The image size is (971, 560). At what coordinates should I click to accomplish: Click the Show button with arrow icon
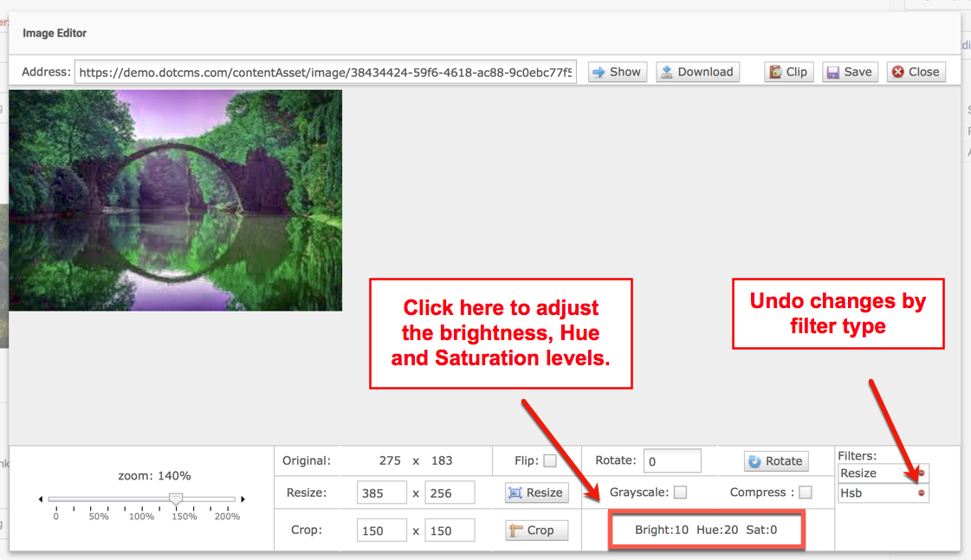pos(616,72)
